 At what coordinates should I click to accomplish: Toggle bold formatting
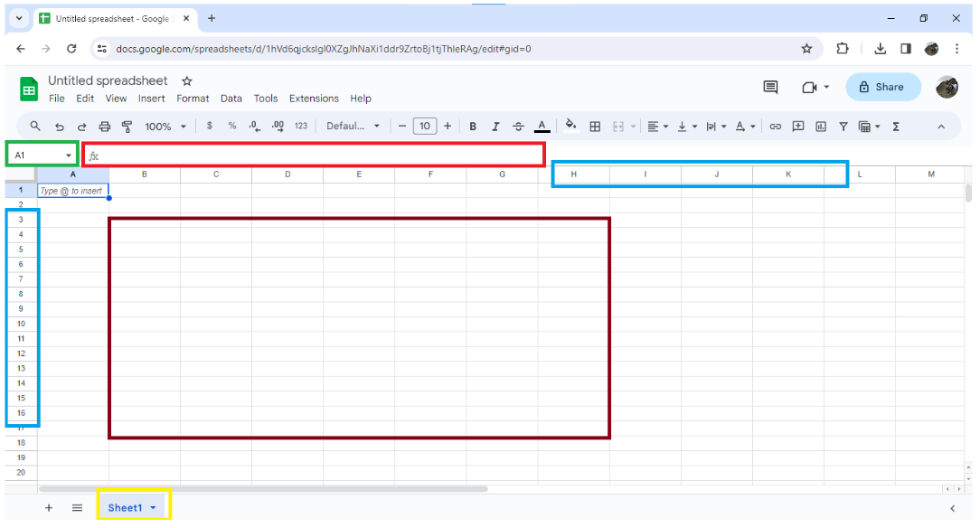tap(473, 126)
